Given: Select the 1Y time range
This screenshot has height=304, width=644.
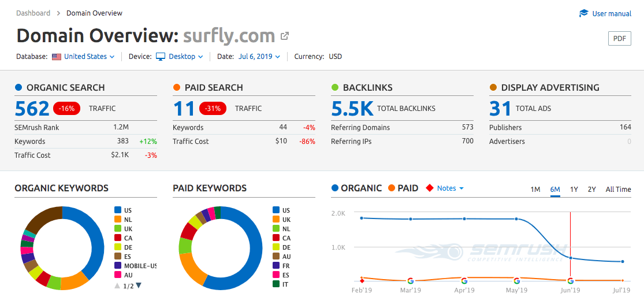Looking at the screenshot, I should [x=574, y=190].
